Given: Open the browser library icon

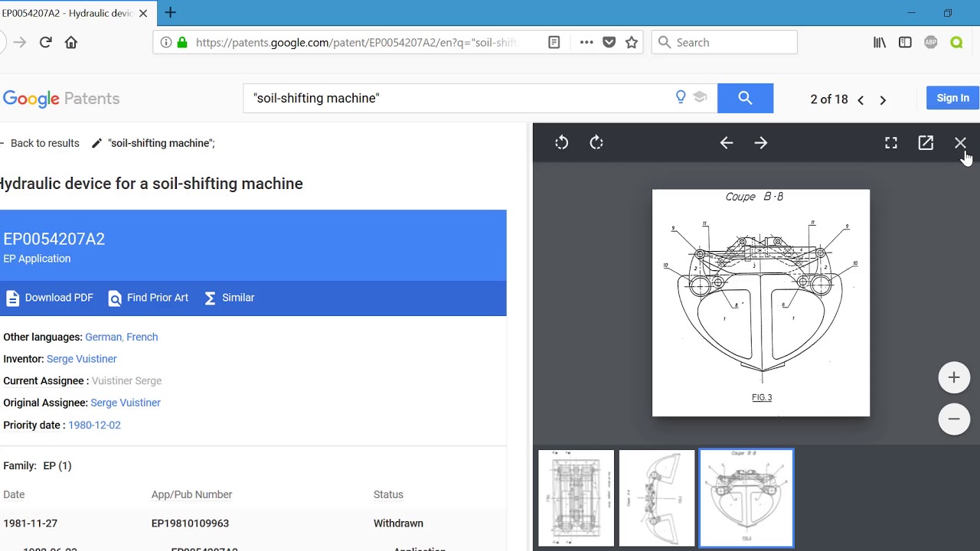Looking at the screenshot, I should coord(880,42).
